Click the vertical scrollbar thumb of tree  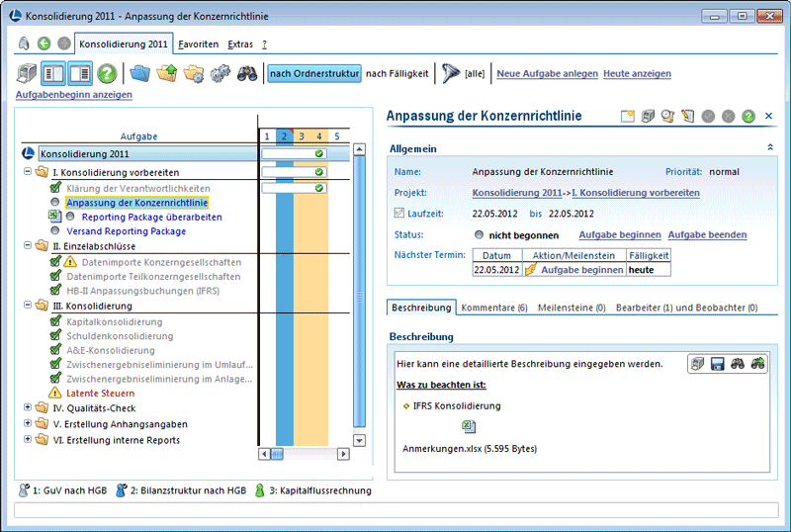pyautogui.click(x=359, y=292)
